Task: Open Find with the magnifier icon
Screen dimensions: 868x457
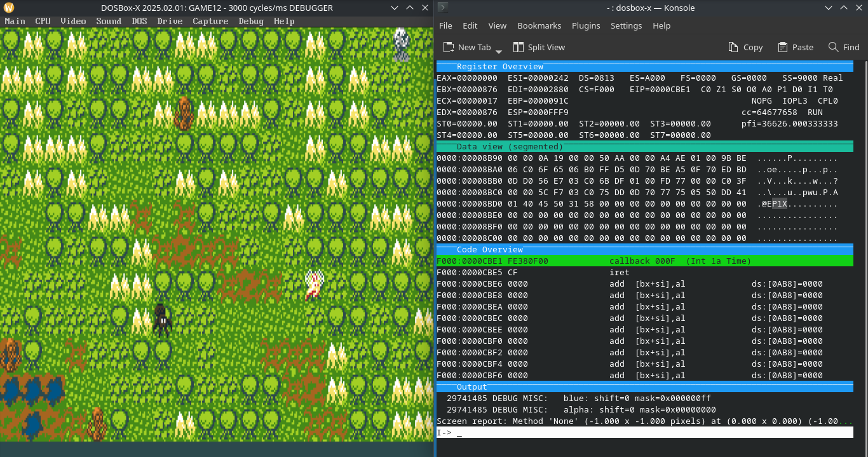Action: coord(834,47)
